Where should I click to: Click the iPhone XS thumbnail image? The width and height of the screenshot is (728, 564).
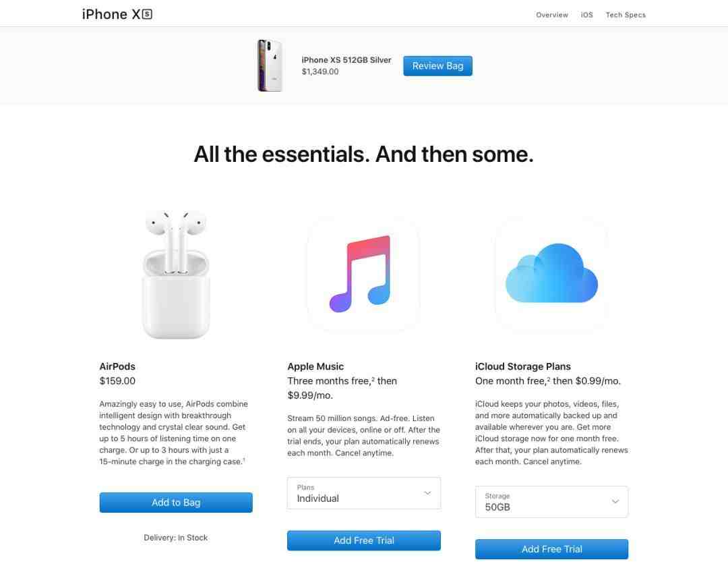pos(270,65)
